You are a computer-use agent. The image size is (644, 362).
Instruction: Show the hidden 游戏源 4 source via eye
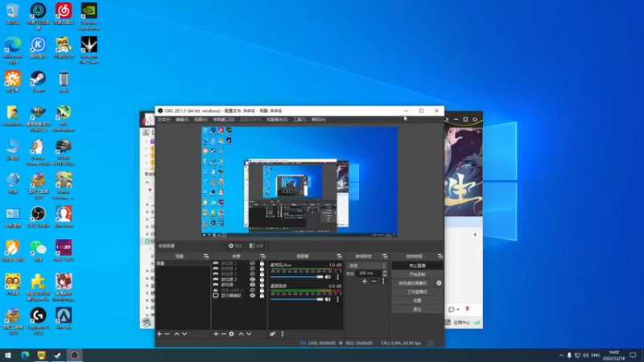click(253, 269)
